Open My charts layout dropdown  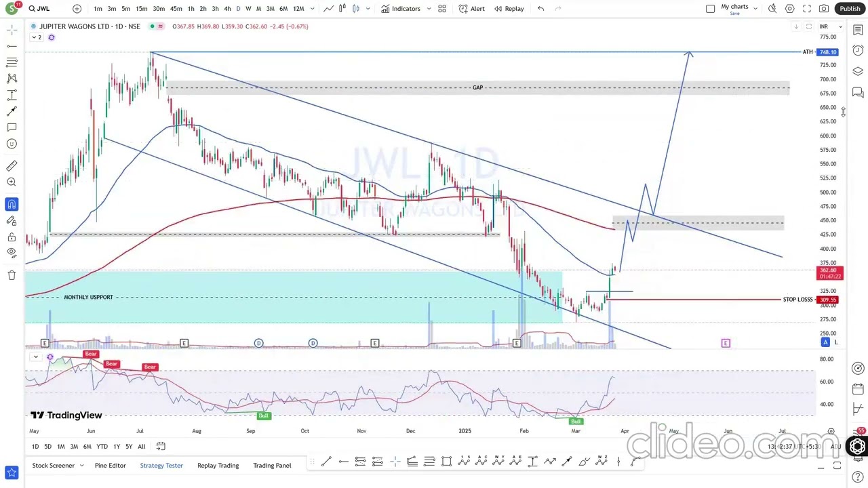tap(738, 9)
